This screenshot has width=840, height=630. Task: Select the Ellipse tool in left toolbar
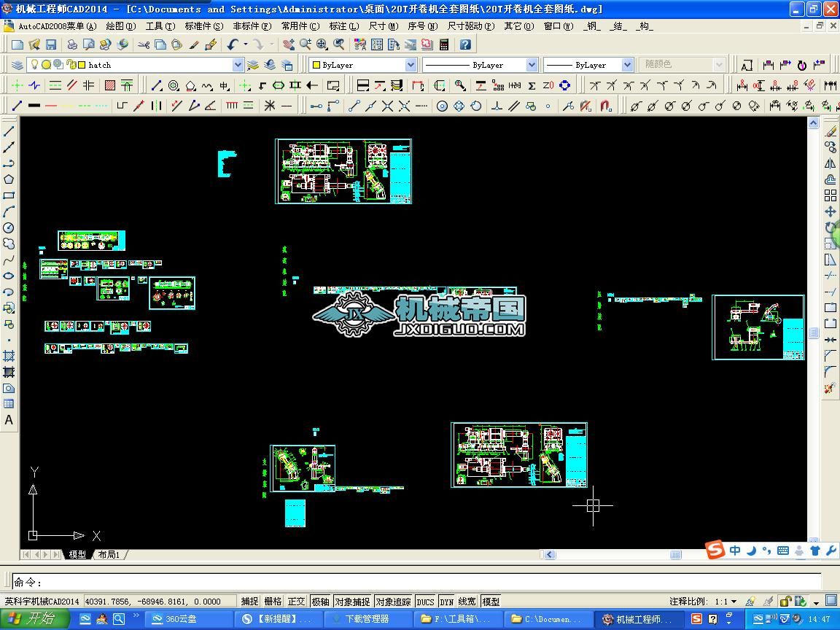9,276
